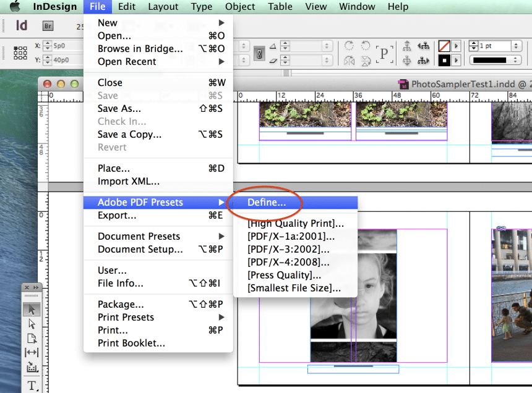Image resolution: width=532 pixels, height=393 pixels.
Task: Open the shear angle dropdown
Action: point(327,61)
